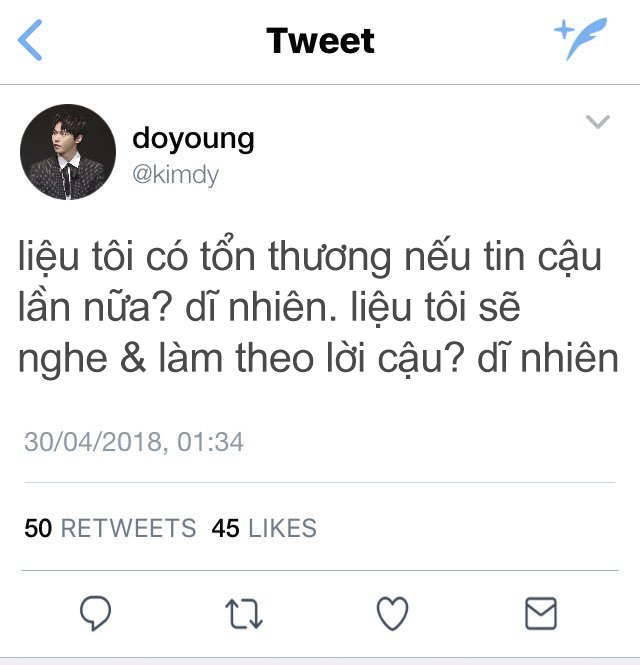Expand the tweet options chevron
Image resolution: width=640 pixels, height=665 pixels.
598,121
